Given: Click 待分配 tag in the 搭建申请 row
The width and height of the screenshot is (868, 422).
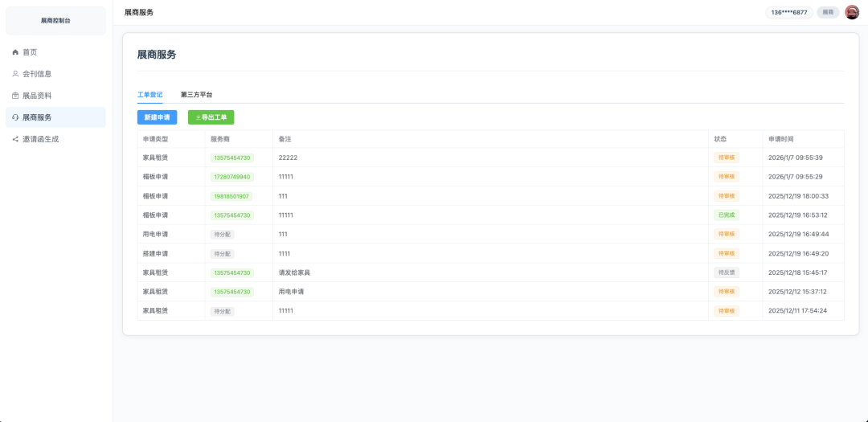Looking at the screenshot, I should click(223, 254).
